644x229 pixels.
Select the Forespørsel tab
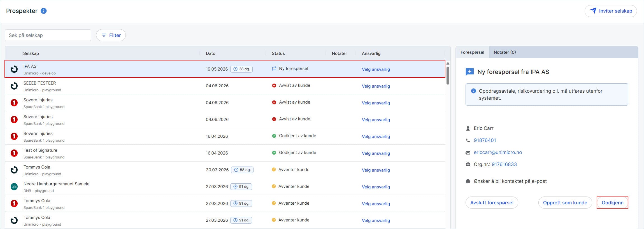pyautogui.click(x=472, y=52)
